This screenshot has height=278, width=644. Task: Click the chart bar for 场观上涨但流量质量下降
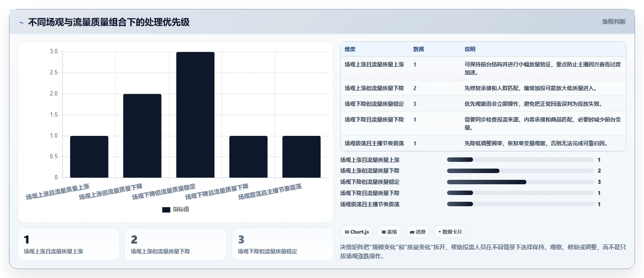coord(142,136)
